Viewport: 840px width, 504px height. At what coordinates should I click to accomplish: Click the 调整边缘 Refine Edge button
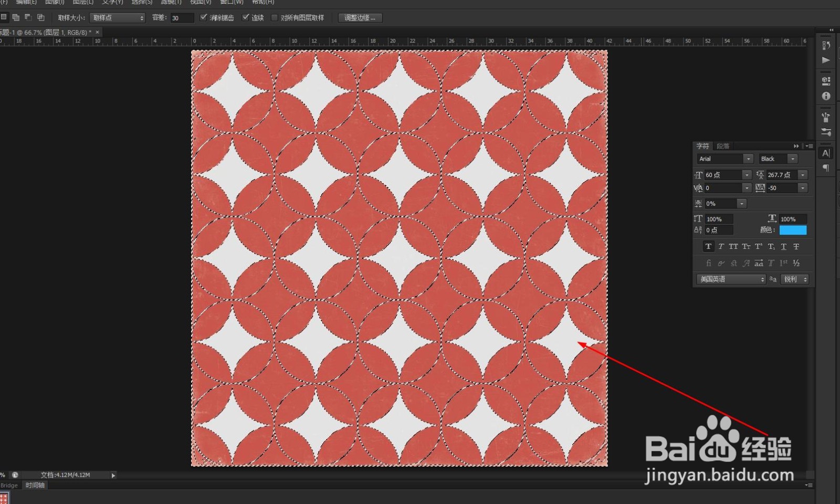pyautogui.click(x=360, y=18)
